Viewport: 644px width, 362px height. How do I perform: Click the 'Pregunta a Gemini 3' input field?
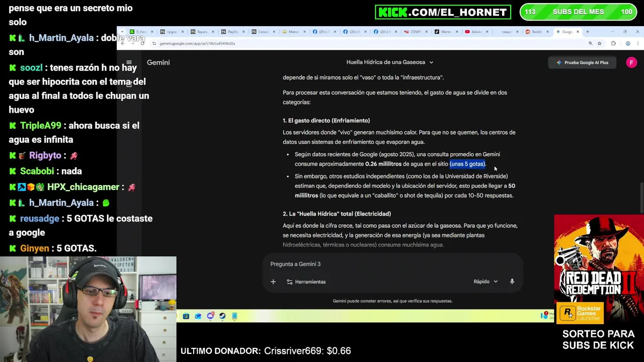(x=392, y=264)
